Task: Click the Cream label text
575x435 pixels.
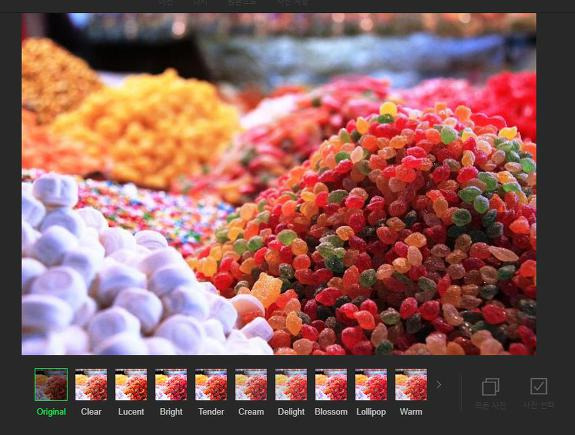Action: [251, 412]
